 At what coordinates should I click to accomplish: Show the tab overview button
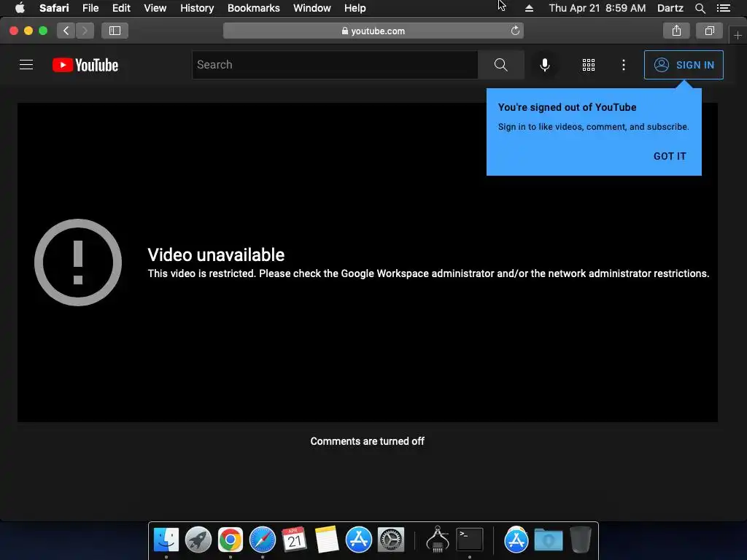(x=709, y=31)
